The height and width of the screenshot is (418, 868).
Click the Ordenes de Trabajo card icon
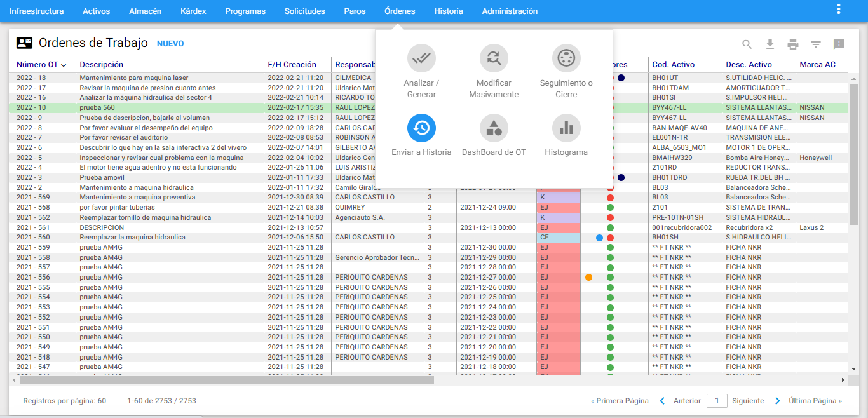click(24, 43)
